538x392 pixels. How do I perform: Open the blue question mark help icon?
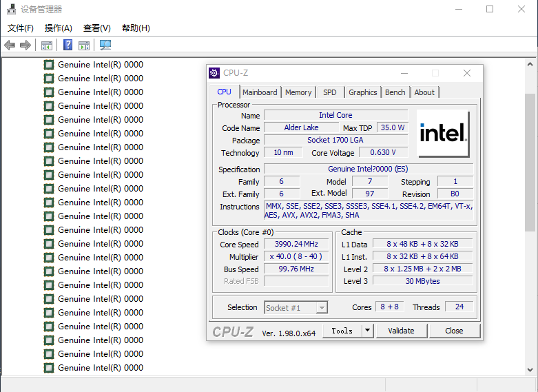[68, 45]
